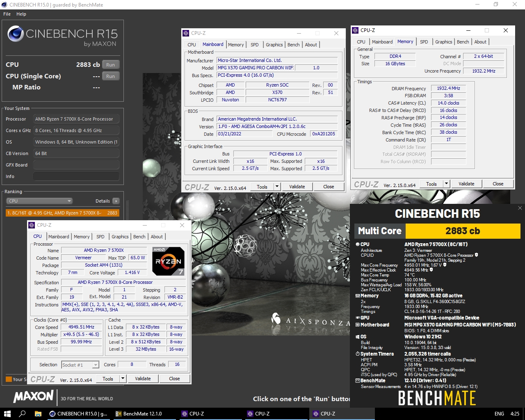This screenshot has height=420, width=525.
Task: Click the ENG language indicator in tray
Action: click(499, 414)
